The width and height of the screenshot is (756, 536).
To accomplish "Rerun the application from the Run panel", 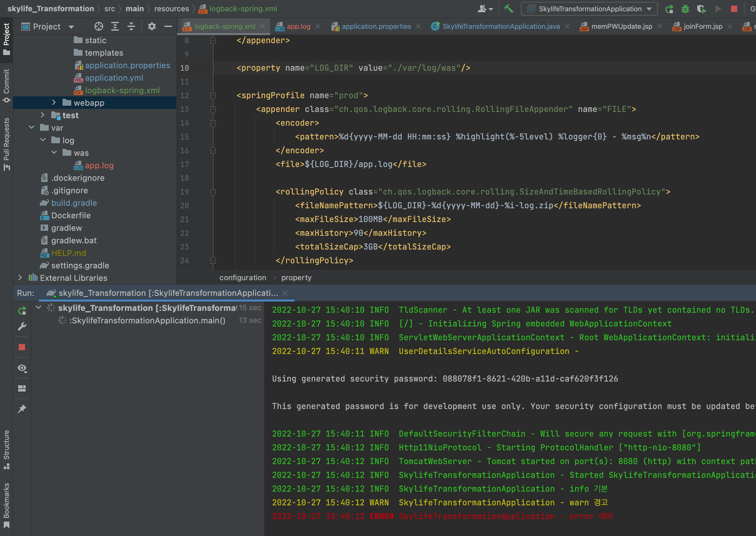I will 22,311.
